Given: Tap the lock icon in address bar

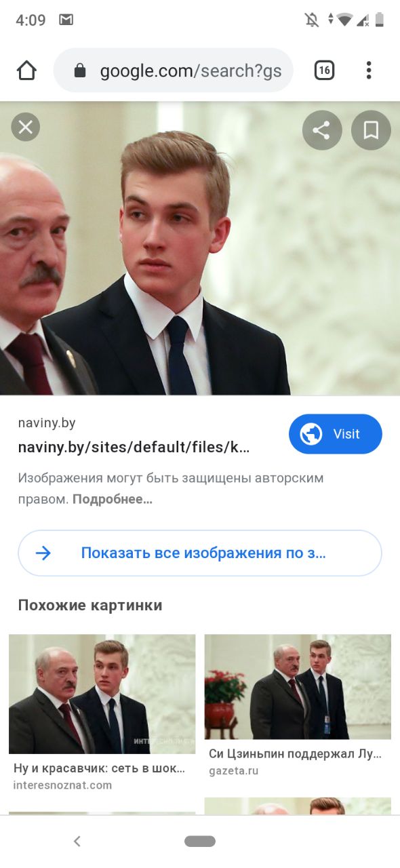Looking at the screenshot, I should [80, 71].
